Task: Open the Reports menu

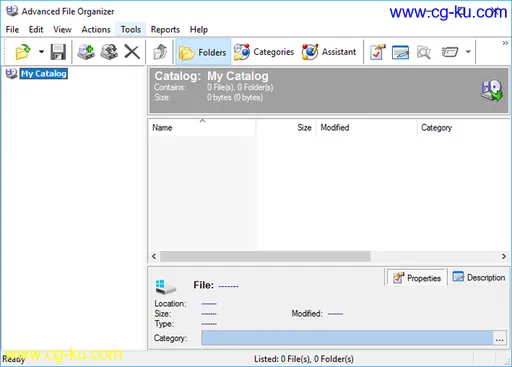Action: [165, 30]
